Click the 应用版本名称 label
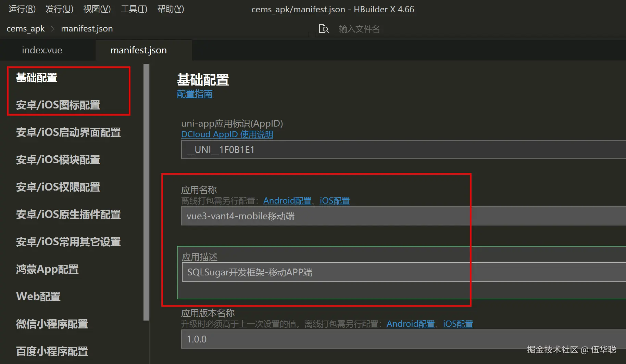The height and width of the screenshot is (364, 626). pos(208,313)
